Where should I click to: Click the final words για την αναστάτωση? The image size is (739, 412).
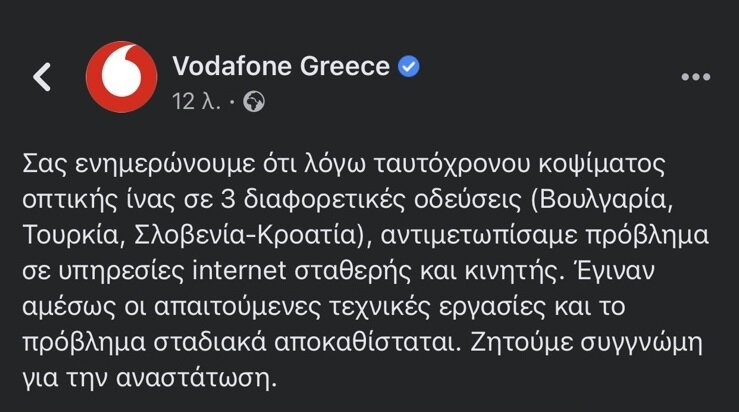pyautogui.click(x=149, y=378)
